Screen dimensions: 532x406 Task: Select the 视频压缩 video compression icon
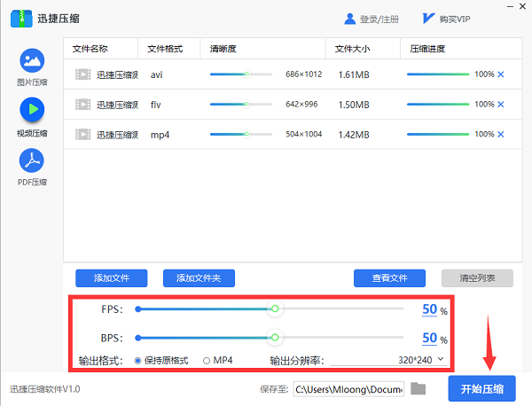[32, 111]
